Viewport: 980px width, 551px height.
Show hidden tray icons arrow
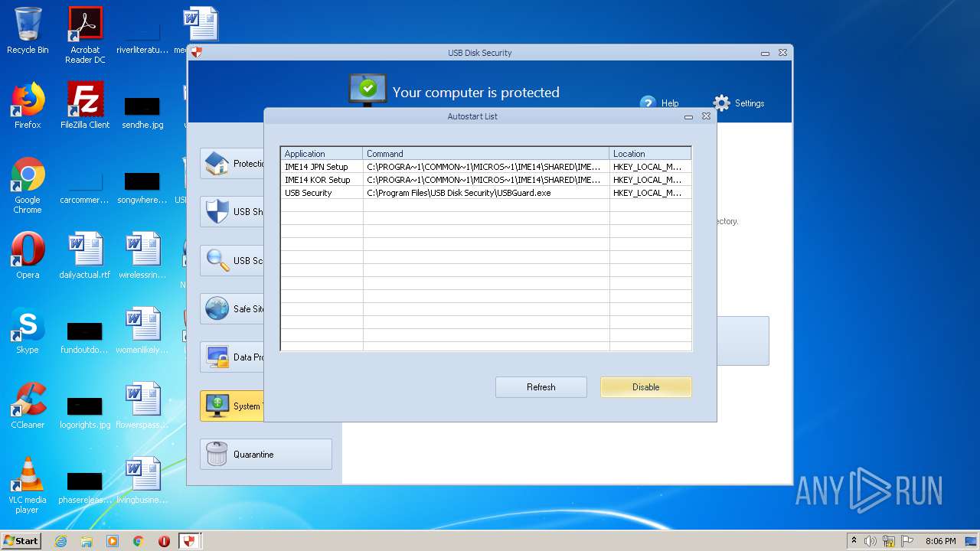(854, 541)
